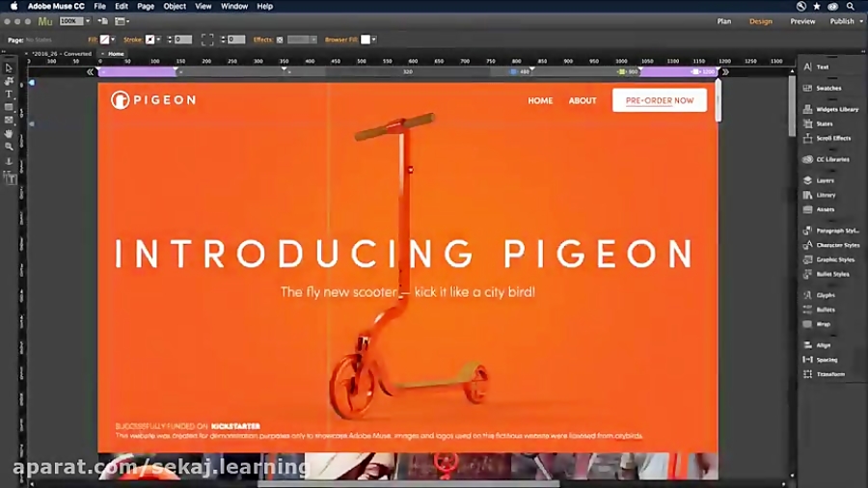
Task: Expand breakpoint bar with right double chevron
Action: [x=725, y=72]
